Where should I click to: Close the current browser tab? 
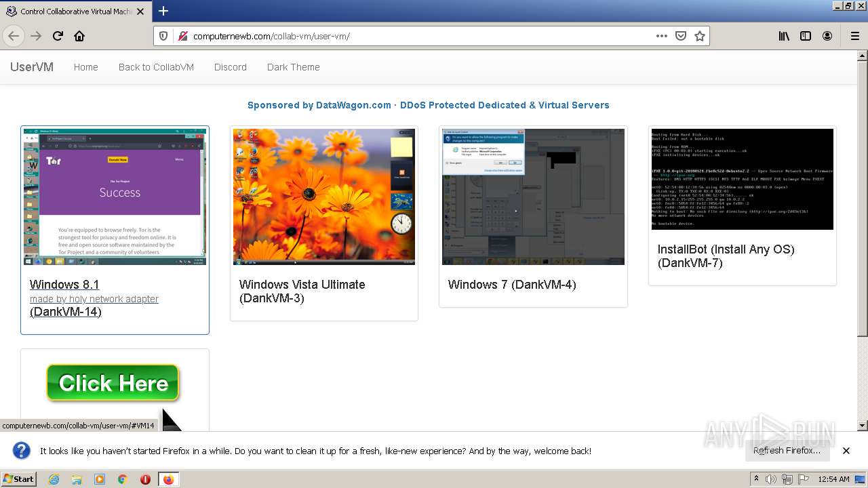140,12
